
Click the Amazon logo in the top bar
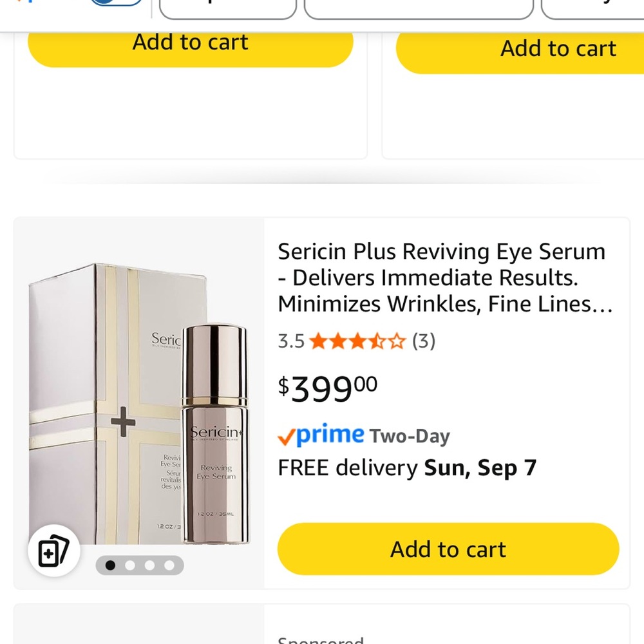(x=26, y=2)
